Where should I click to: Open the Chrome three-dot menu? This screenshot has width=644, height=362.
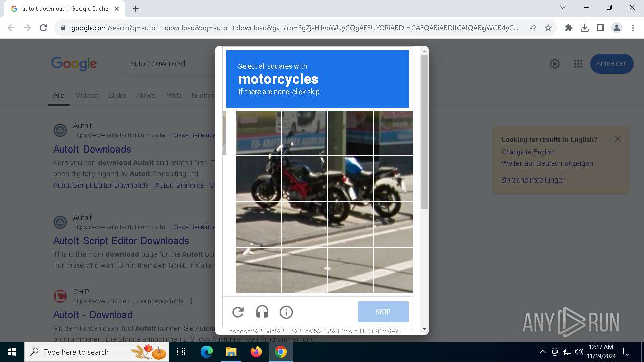click(x=633, y=28)
